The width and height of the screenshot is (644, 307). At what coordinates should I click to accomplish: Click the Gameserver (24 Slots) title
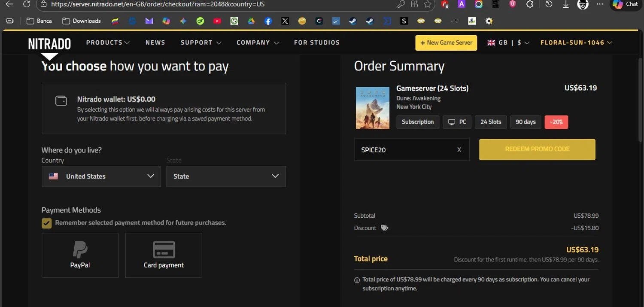432,88
